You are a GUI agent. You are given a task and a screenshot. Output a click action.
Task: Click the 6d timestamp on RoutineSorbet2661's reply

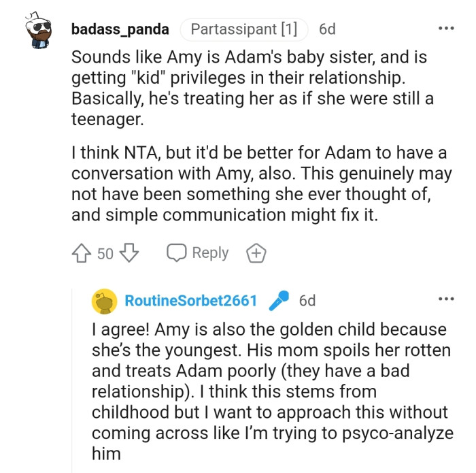(x=307, y=301)
